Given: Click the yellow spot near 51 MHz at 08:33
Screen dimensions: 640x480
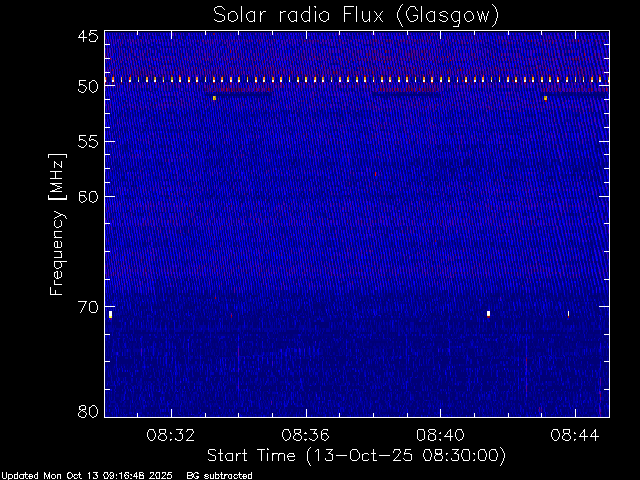Looking at the screenshot, I should coord(214,98).
